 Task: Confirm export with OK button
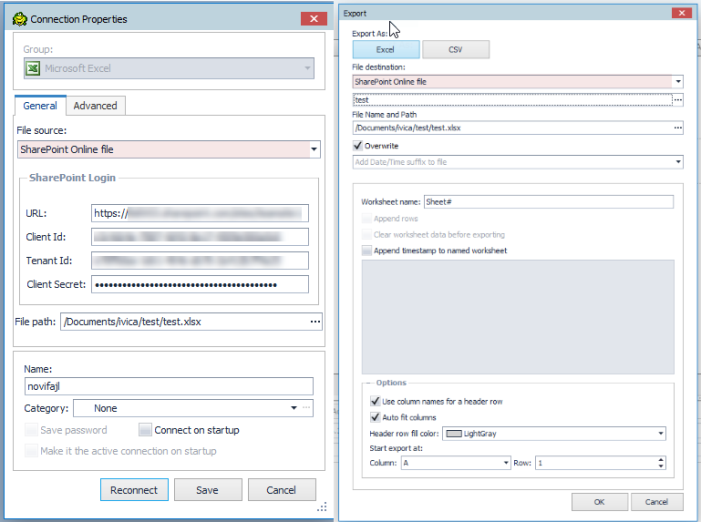pyautogui.click(x=600, y=502)
